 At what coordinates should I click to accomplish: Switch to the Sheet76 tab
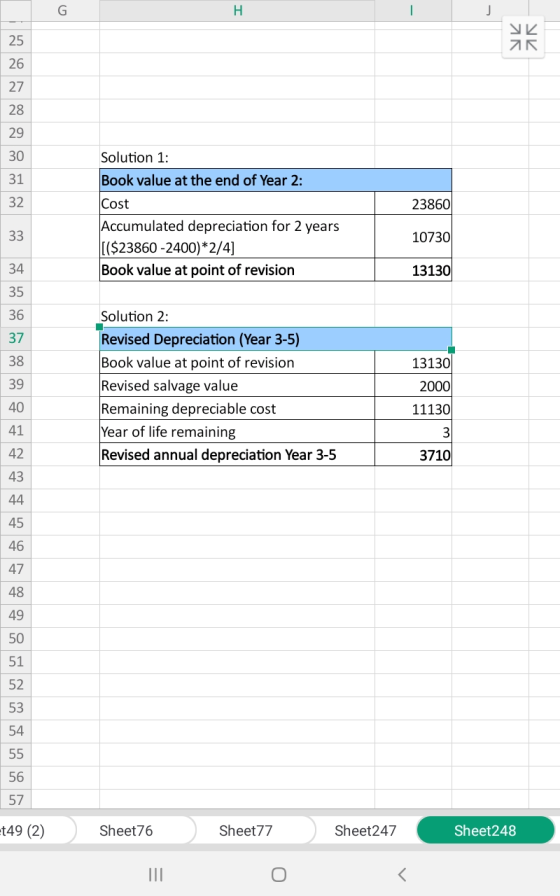pyautogui.click(x=126, y=830)
